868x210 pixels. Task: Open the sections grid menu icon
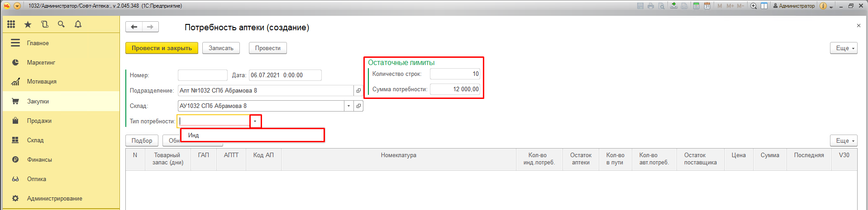tap(11, 24)
